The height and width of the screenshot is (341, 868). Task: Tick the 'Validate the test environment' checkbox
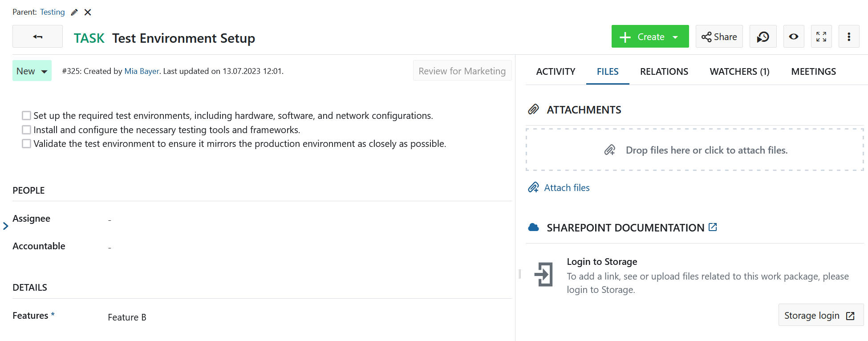[27, 144]
